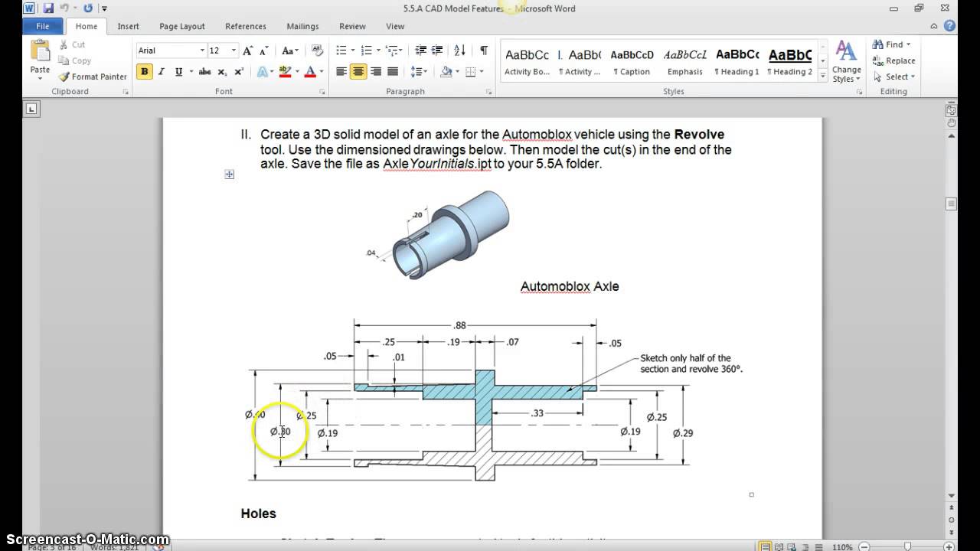The height and width of the screenshot is (551, 980).
Task: Apply the red font color
Action: coord(309,72)
